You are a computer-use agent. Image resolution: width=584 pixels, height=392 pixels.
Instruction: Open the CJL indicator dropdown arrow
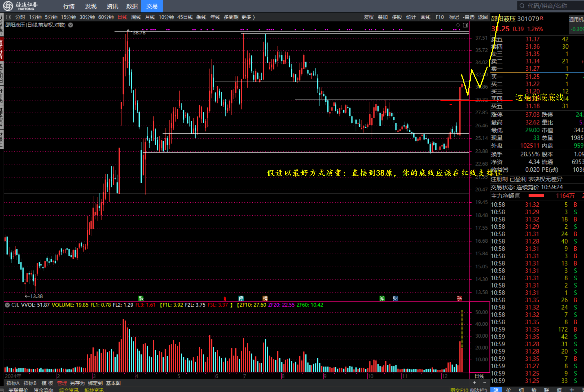7,305
